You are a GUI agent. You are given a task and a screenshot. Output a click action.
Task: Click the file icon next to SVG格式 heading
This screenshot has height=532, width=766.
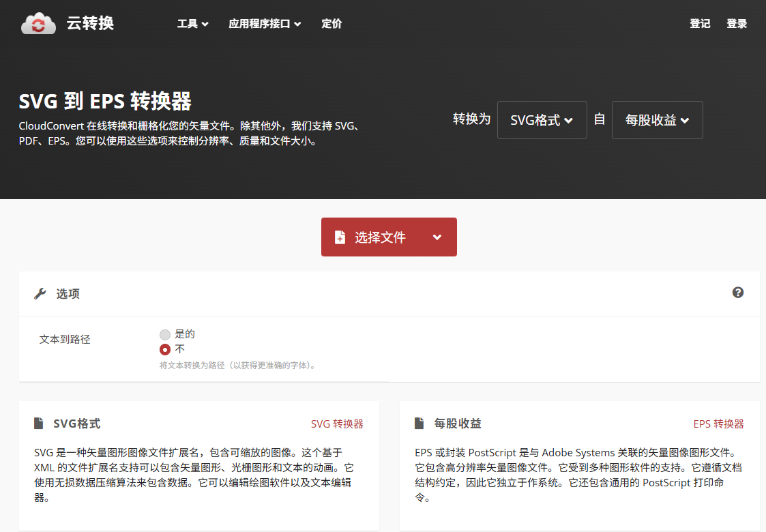tap(39, 424)
